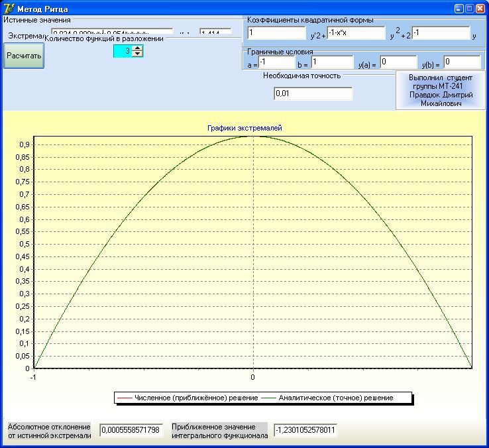Click the chart title Графики экстремалей

(x=244, y=128)
